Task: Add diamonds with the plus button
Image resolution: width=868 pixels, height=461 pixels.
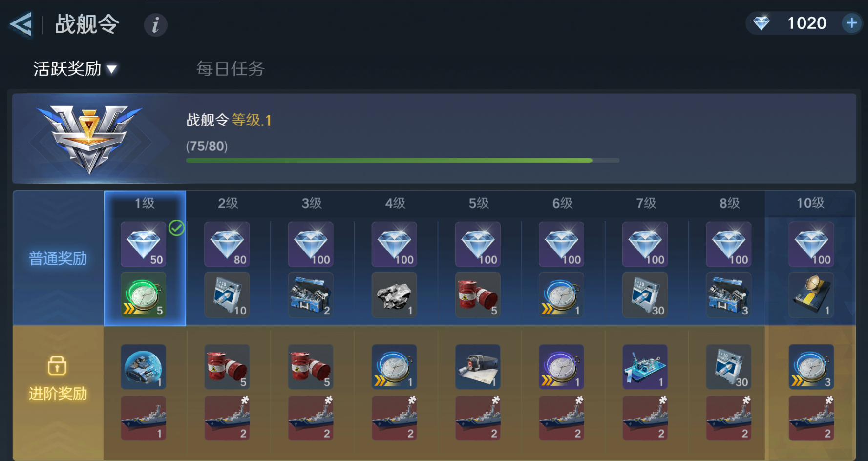Action: click(851, 23)
